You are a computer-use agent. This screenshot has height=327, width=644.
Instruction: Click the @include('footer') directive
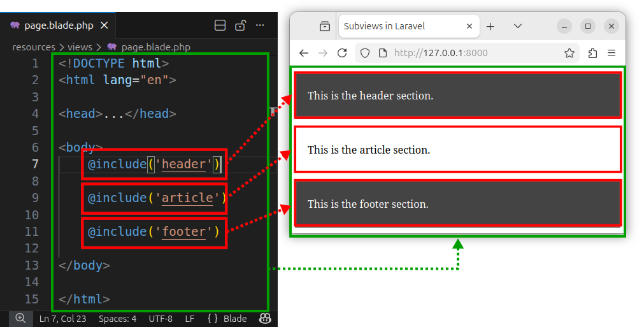[154, 231]
